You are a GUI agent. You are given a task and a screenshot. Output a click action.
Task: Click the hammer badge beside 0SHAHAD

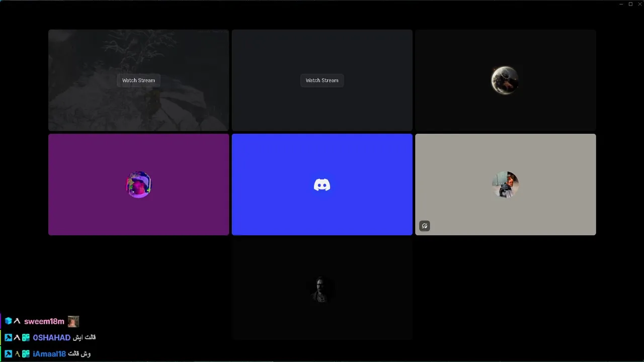[8, 337]
